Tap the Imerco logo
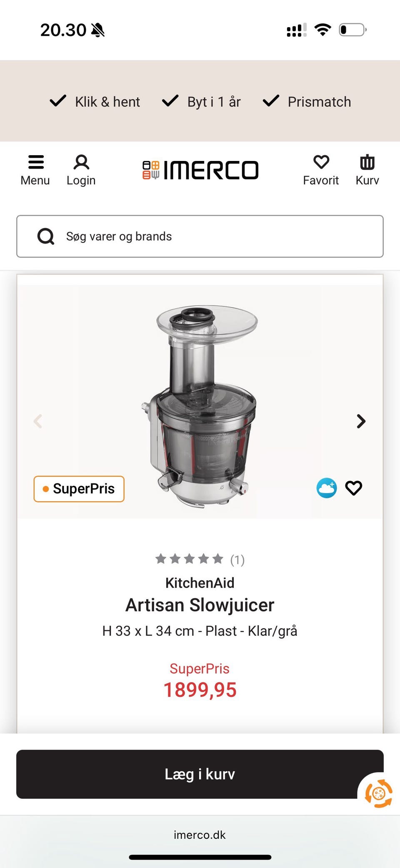The height and width of the screenshot is (868, 400). [200, 170]
